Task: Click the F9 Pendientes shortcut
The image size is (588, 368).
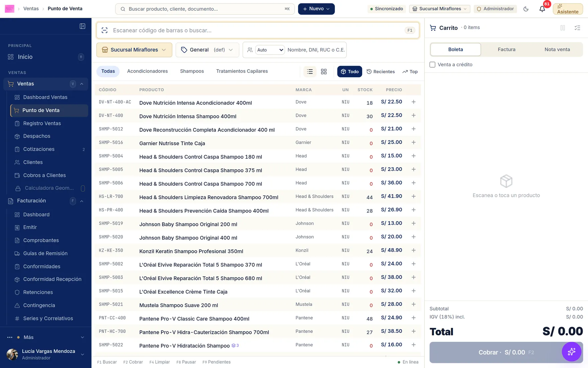Action: click(x=216, y=362)
